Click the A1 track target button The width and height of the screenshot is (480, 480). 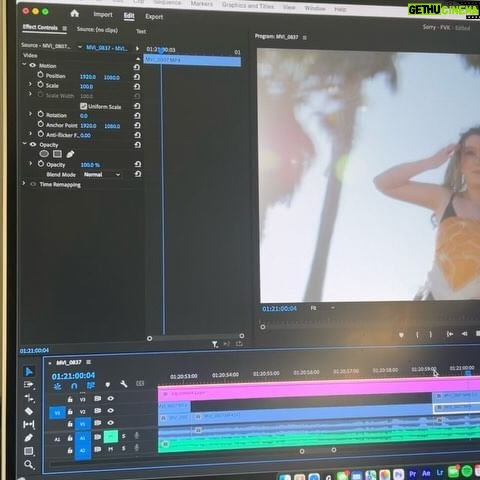point(83,437)
